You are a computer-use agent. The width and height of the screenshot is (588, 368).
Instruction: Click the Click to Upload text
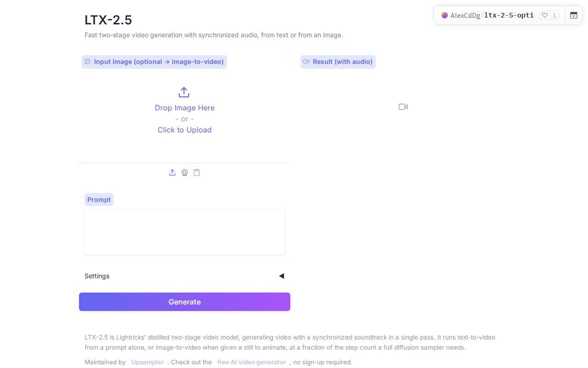tap(185, 130)
